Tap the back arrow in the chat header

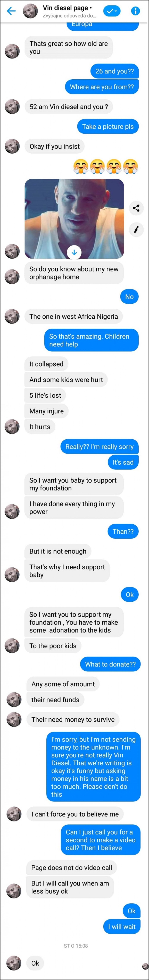pyautogui.click(x=11, y=11)
